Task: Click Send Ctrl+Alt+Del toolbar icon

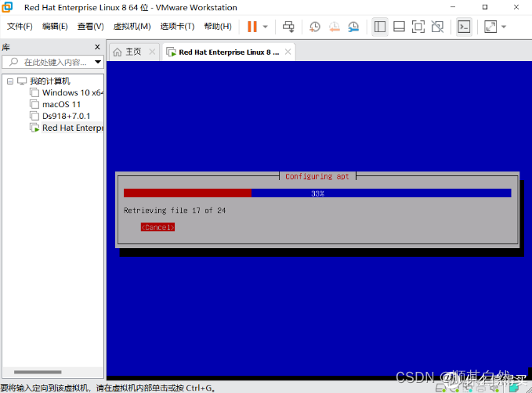Action: pyautogui.click(x=289, y=27)
